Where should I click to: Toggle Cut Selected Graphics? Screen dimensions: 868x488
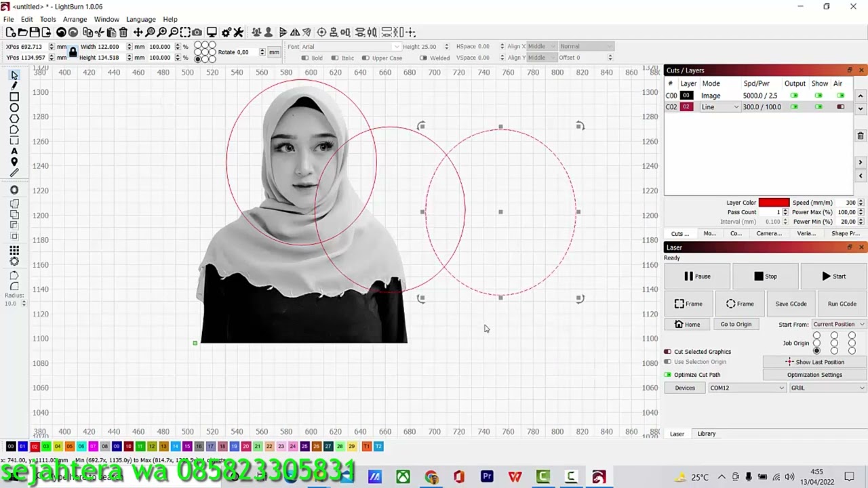[668, 352]
